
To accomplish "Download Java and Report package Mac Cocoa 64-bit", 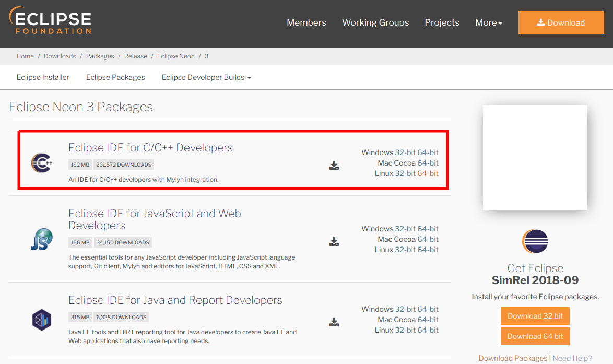I will (x=428, y=320).
